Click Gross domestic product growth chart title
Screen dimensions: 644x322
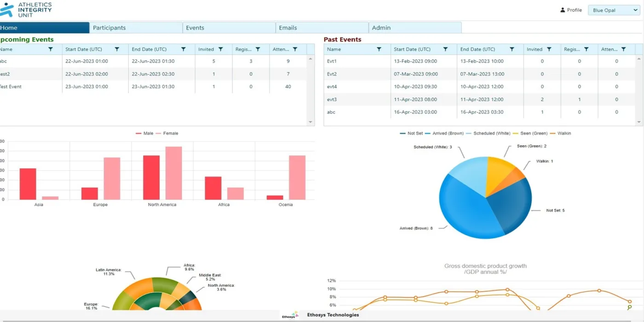click(x=485, y=269)
